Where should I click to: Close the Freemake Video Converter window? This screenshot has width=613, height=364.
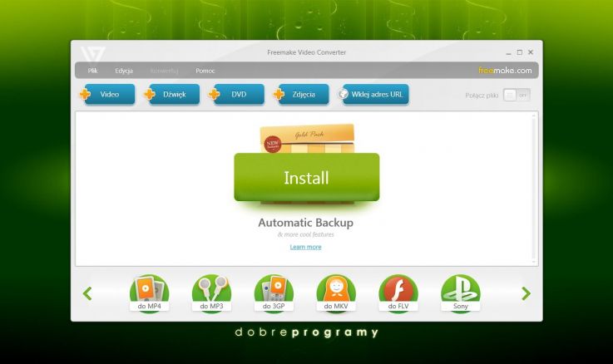531,52
